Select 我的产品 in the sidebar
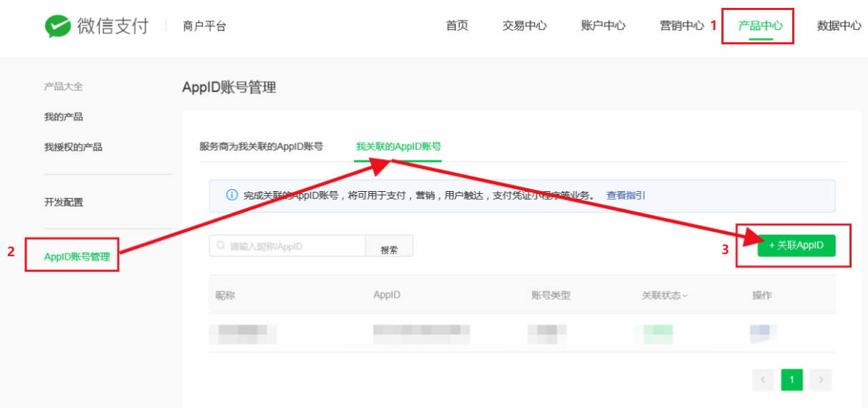 pos(64,117)
